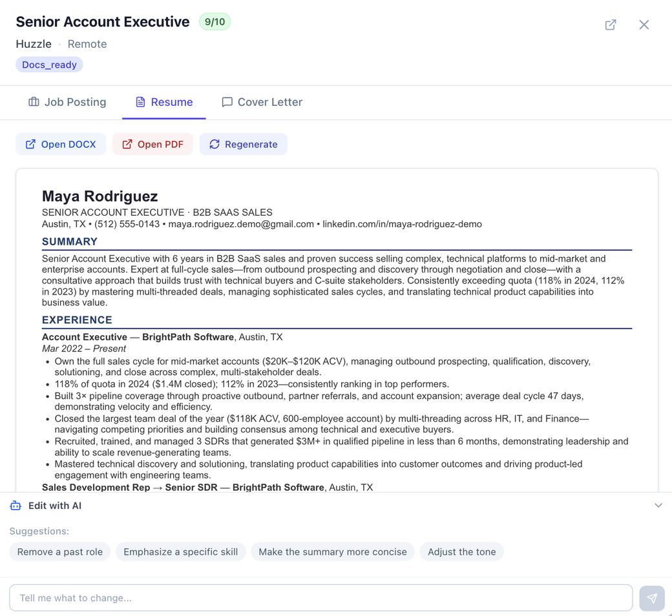Viewport: 672px width, 616px height.
Task: Click 'Account Executive — BrightPath Software' line
Action: tap(162, 337)
